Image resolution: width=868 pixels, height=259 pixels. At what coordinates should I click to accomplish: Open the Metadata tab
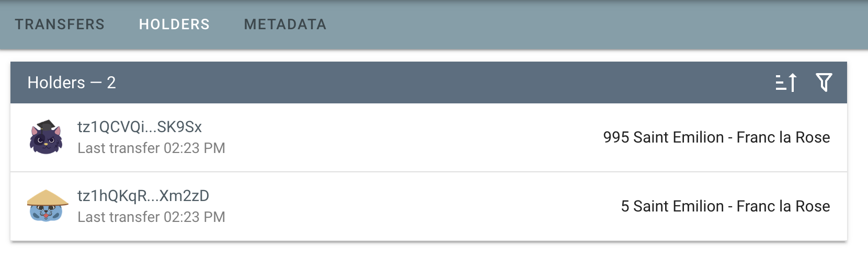[x=285, y=25]
